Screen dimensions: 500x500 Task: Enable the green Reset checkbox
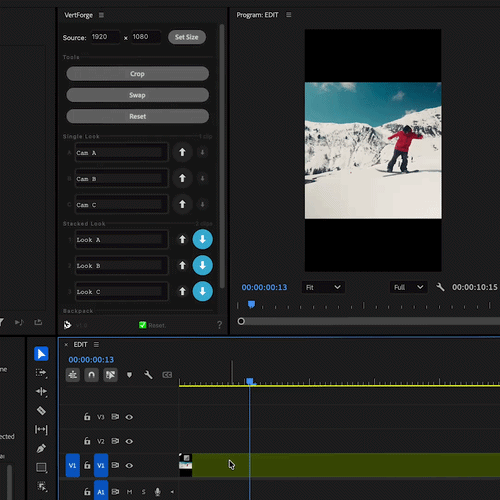pos(142,325)
